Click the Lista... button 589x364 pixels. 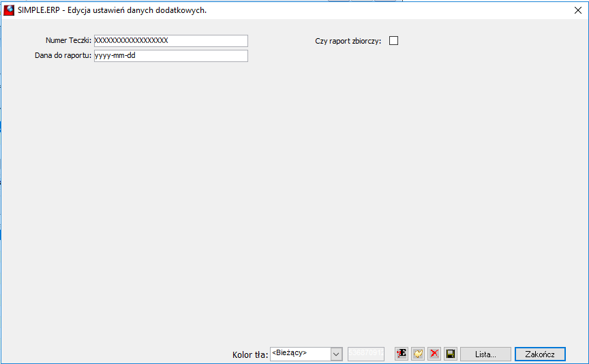point(485,354)
